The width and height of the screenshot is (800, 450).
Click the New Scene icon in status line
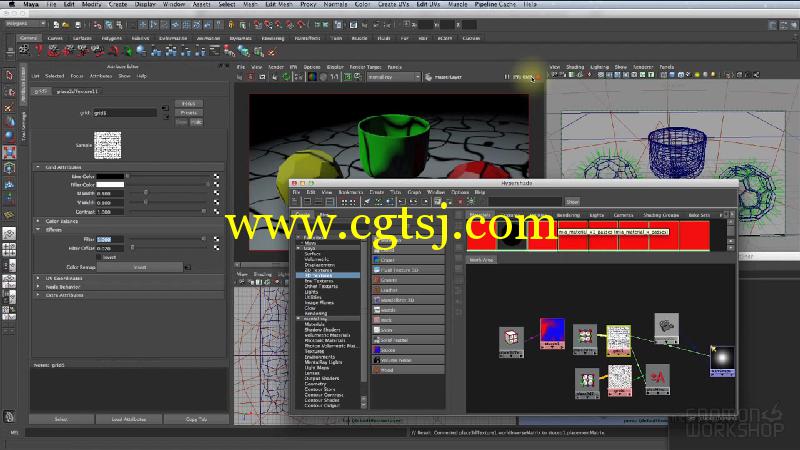[56, 24]
